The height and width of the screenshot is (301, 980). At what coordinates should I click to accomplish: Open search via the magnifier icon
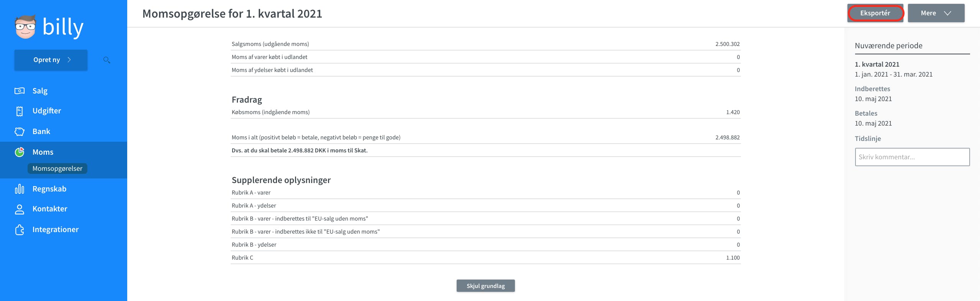[x=107, y=60]
